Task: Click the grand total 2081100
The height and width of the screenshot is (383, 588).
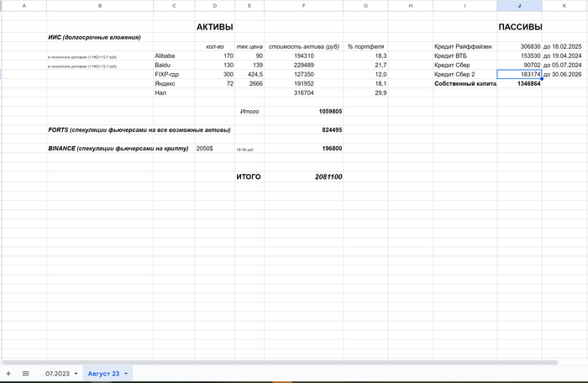Action: coord(304,176)
